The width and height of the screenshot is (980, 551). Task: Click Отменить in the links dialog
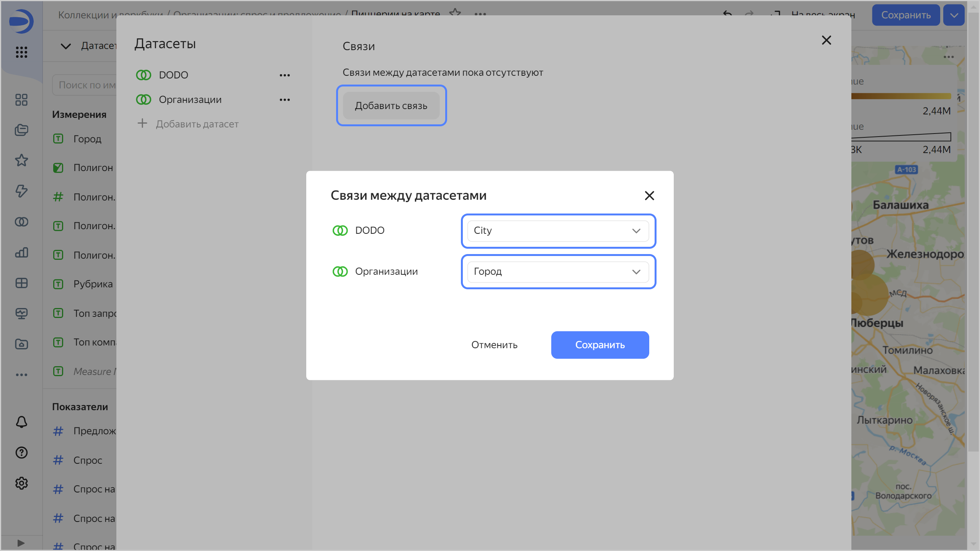pos(494,345)
